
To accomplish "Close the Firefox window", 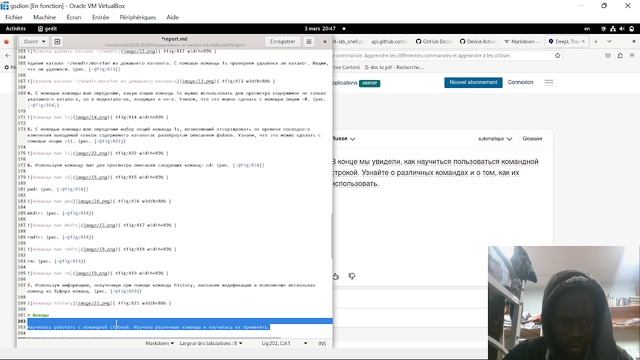I will [633, 42].
